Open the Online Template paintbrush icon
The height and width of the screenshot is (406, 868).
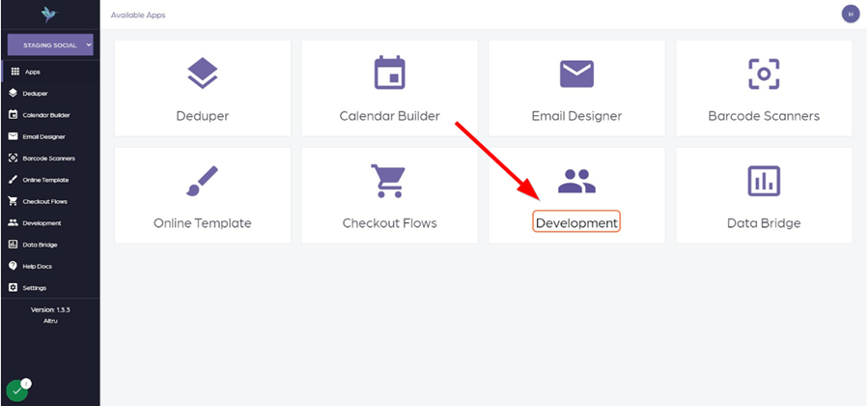coord(202,181)
